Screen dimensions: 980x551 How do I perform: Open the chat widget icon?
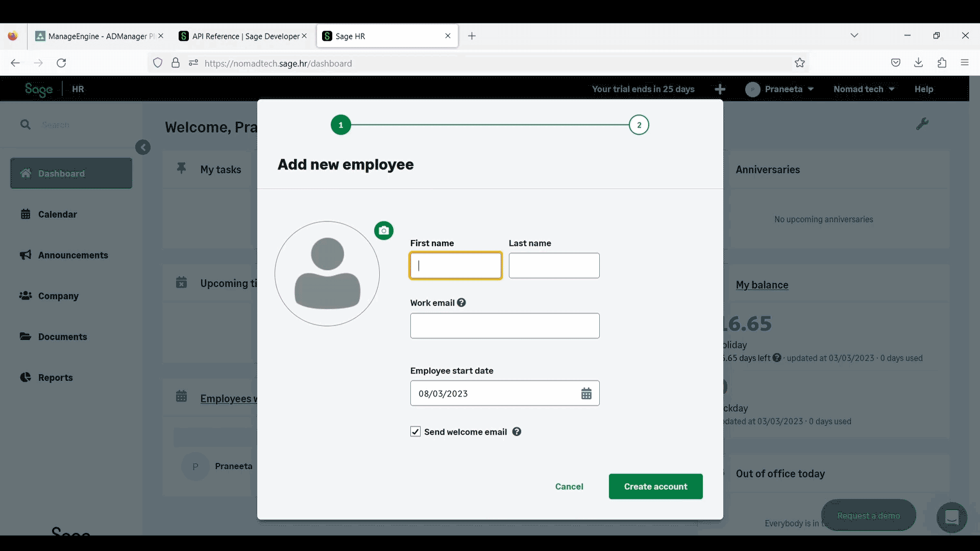pos(951,517)
